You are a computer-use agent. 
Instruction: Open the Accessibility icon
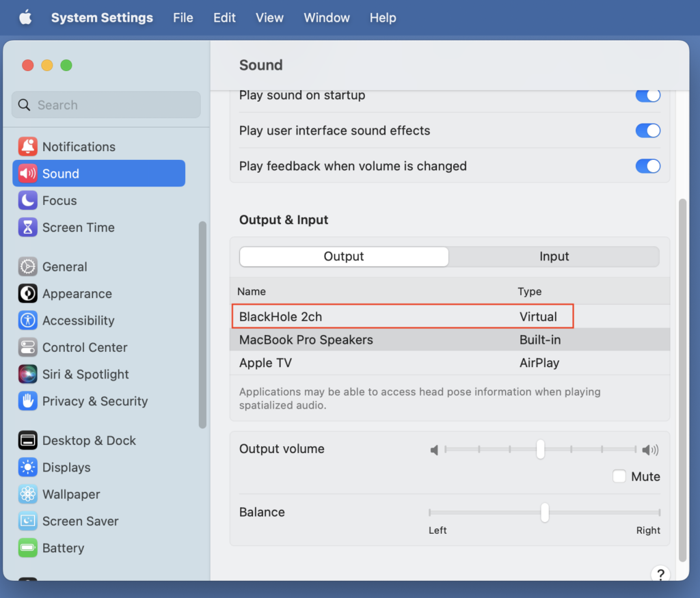pyautogui.click(x=27, y=321)
